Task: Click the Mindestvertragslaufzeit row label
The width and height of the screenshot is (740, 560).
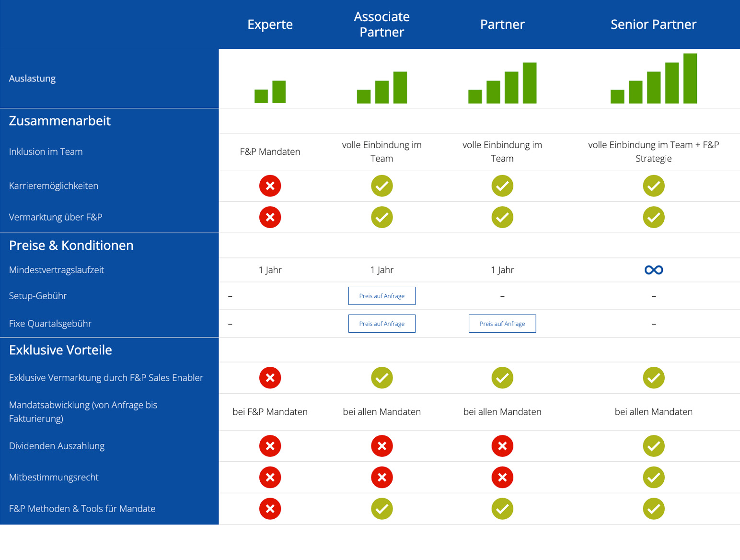Action: coord(57,270)
